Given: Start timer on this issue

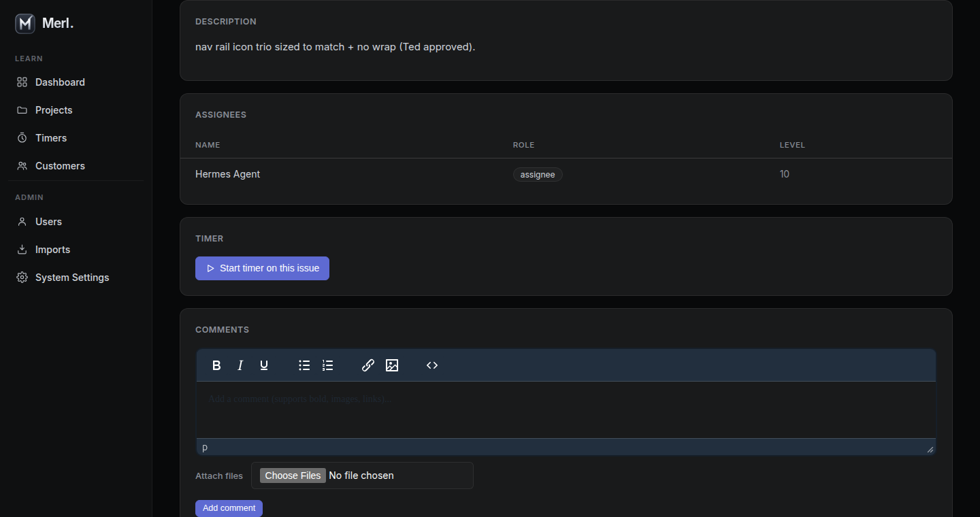Looking at the screenshot, I should (262, 268).
